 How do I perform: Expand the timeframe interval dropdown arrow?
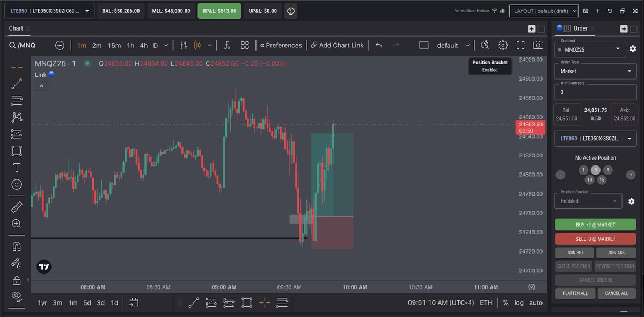pyautogui.click(x=166, y=45)
